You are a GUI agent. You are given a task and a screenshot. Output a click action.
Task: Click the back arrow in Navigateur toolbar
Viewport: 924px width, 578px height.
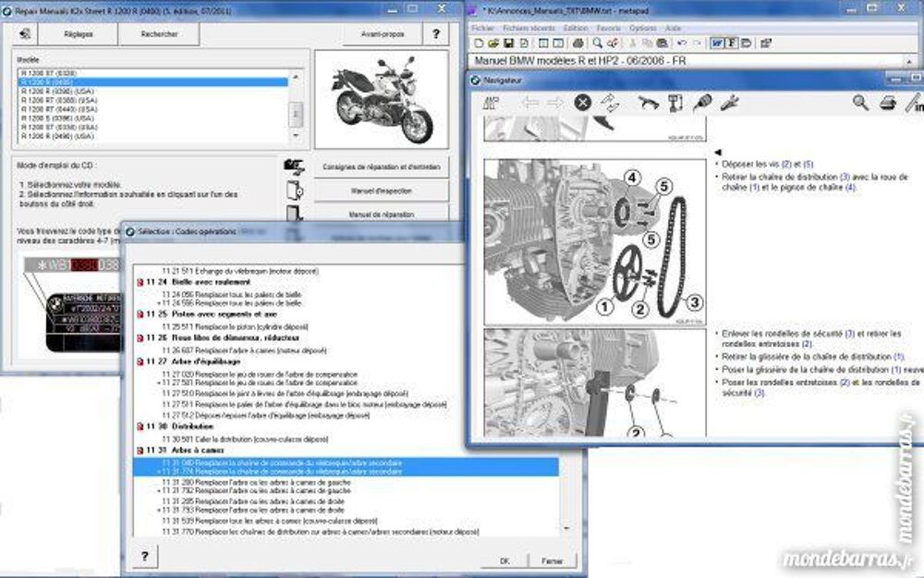click(529, 103)
